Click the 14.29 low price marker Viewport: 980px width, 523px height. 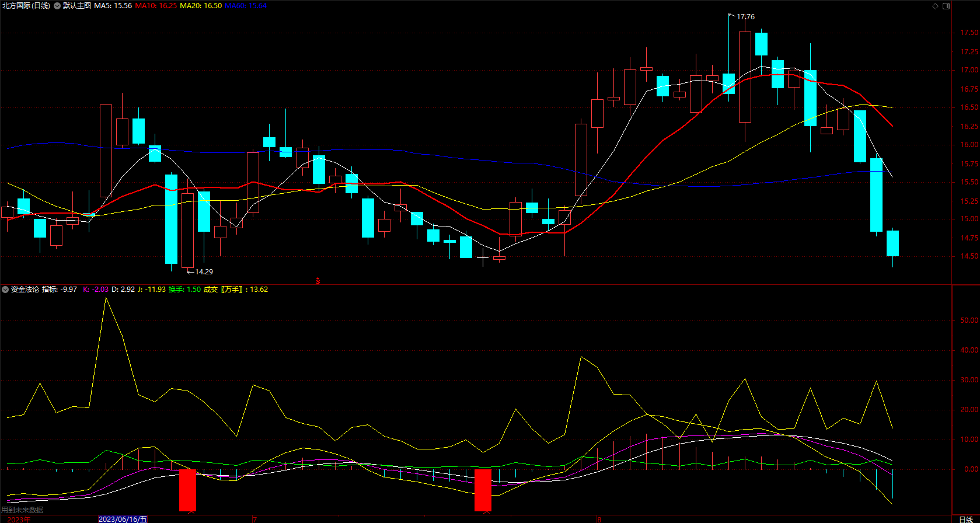pyautogui.click(x=204, y=272)
